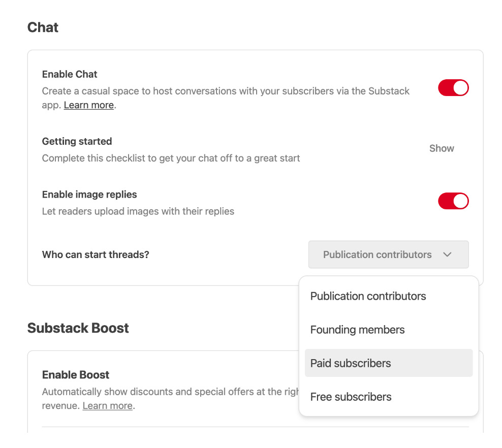The height and width of the screenshot is (448, 502).
Task: Click the Who can start threads label
Action: pos(96,254)
